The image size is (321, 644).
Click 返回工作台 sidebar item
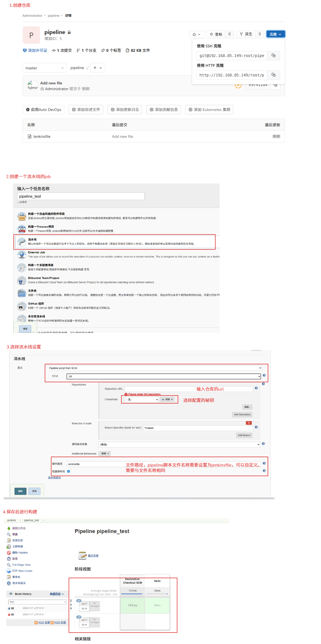point(19,528)
